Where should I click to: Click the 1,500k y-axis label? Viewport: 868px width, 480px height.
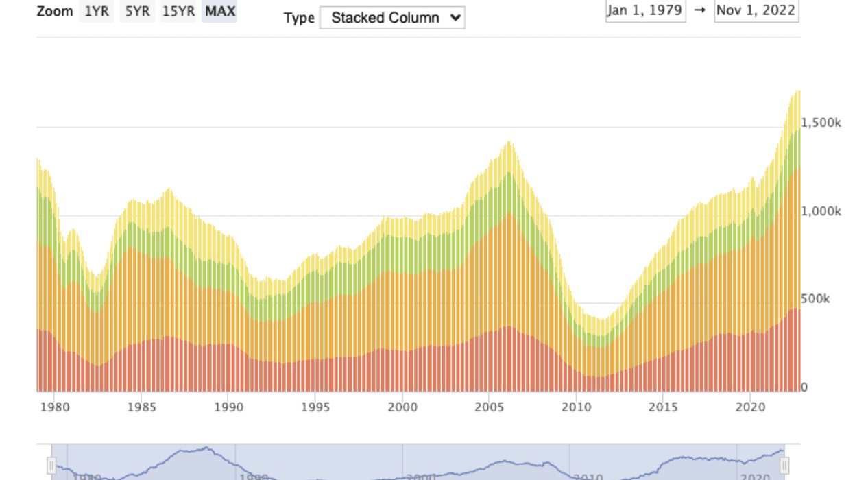point(821,123)
